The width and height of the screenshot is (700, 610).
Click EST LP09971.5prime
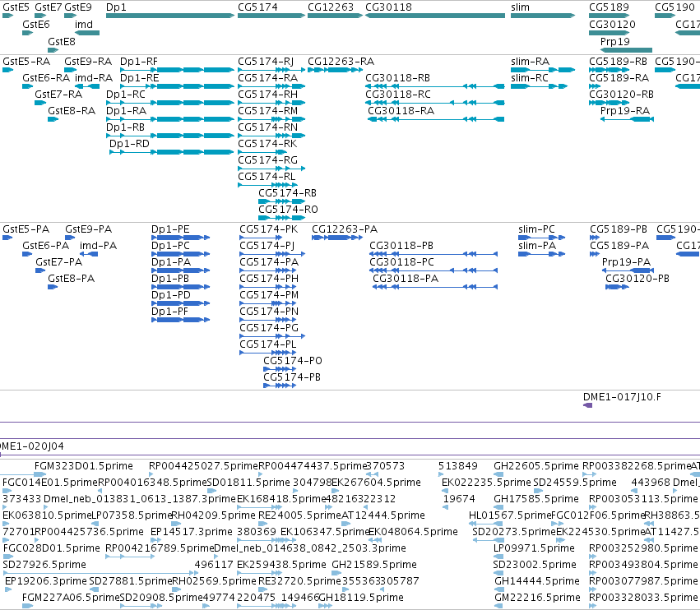pos(536,548)
